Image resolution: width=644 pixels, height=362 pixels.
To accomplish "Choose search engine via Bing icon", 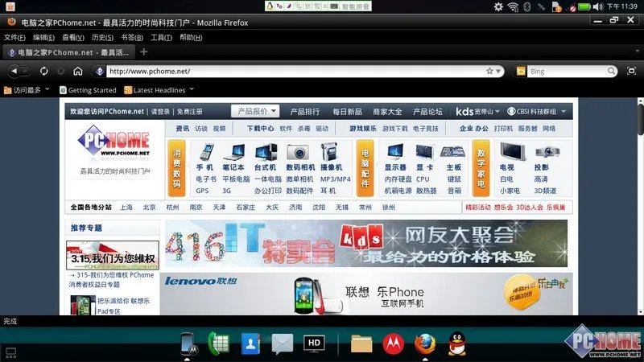I will click(x=521, y=71).
